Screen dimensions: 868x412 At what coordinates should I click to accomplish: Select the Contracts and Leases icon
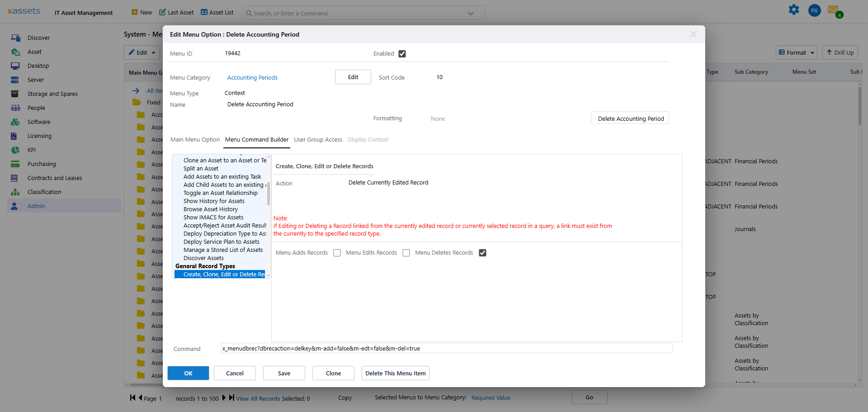click(x=15, y=178)
